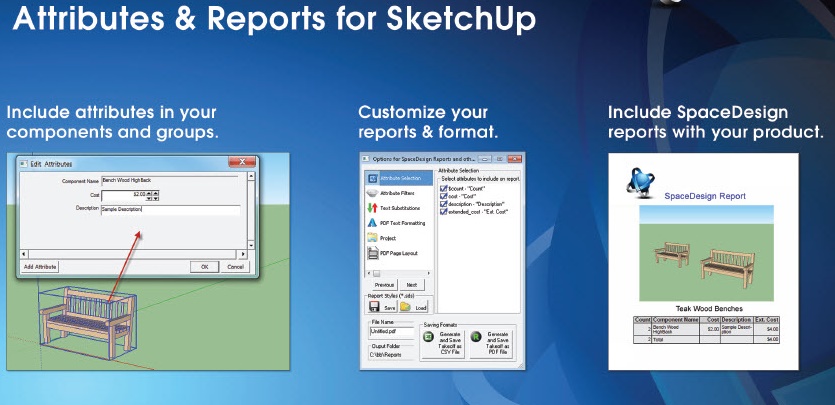This screenshot has height=405, width=835.
Task: Save report style with floppy Save button
Action: tap(382, 307)
